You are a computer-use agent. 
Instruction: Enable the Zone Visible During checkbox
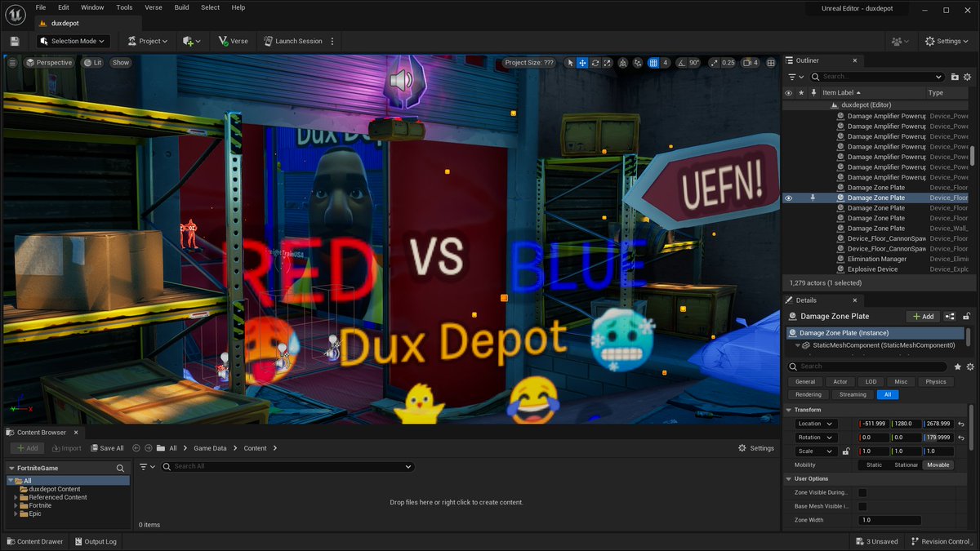point(862,492)
